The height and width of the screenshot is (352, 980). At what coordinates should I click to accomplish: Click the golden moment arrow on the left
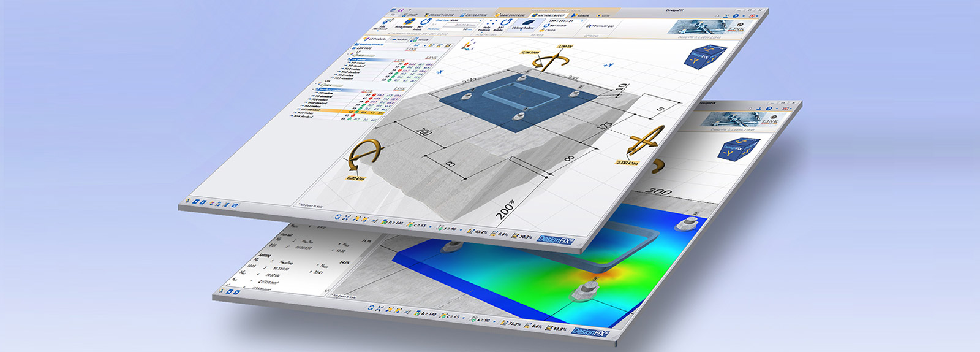(x=365, y=155)
